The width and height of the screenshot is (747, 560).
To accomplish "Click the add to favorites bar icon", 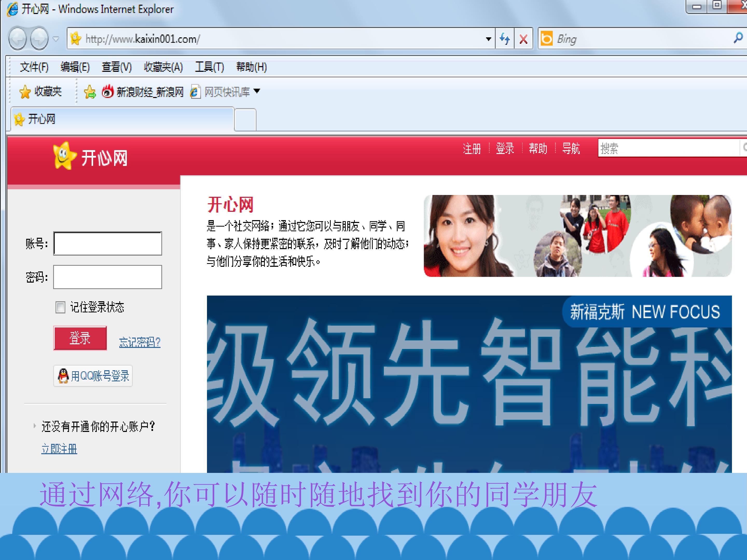I will point(90,92).
